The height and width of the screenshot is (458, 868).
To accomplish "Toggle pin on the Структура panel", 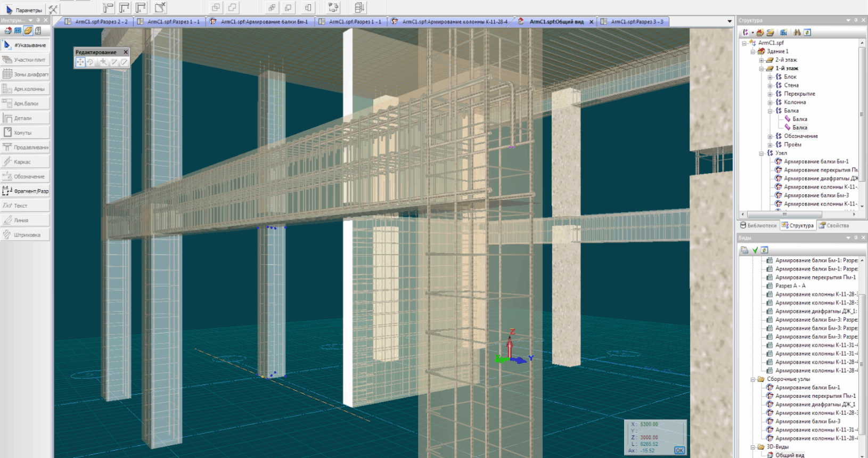I will tap(856, 20).
